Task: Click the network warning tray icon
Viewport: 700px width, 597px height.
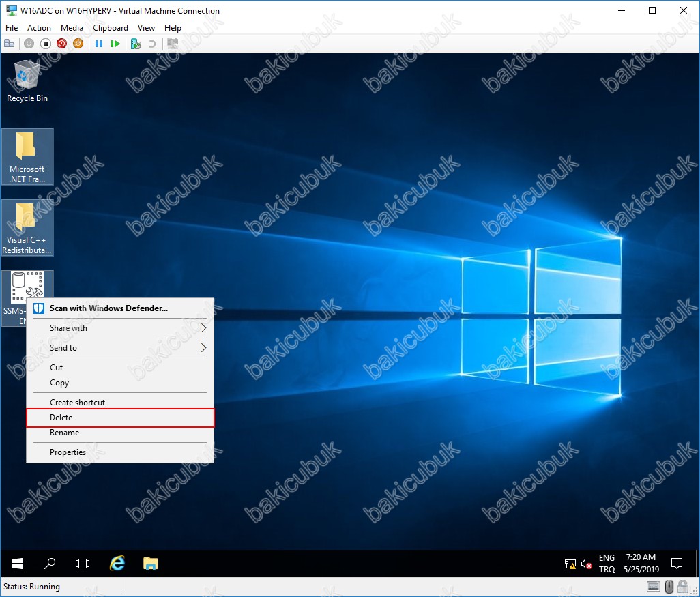Action: [570, 564]
